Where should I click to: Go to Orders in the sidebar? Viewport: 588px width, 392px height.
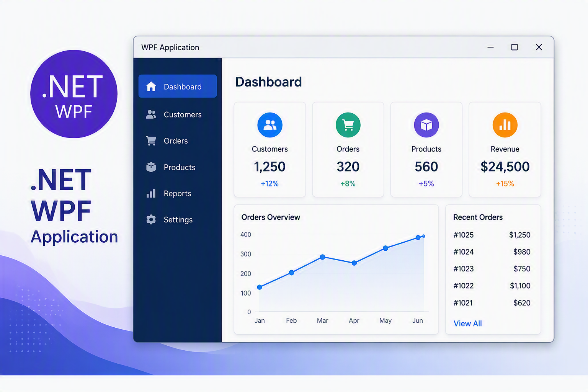tap(178, 141)
